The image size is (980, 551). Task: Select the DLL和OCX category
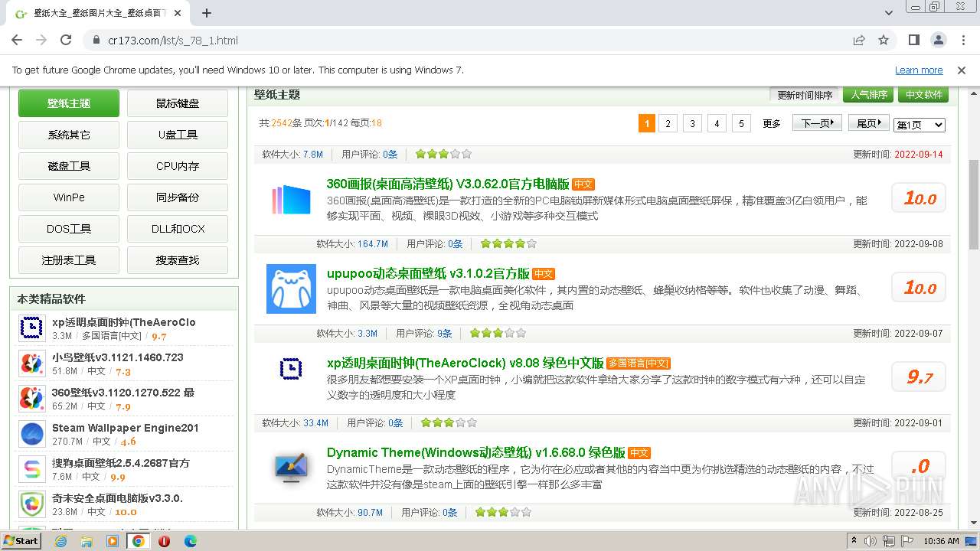pos(178,229)
